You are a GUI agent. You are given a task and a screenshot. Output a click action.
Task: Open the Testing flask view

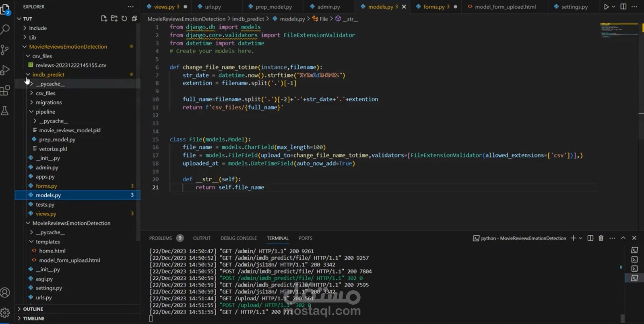pos(5,111)
